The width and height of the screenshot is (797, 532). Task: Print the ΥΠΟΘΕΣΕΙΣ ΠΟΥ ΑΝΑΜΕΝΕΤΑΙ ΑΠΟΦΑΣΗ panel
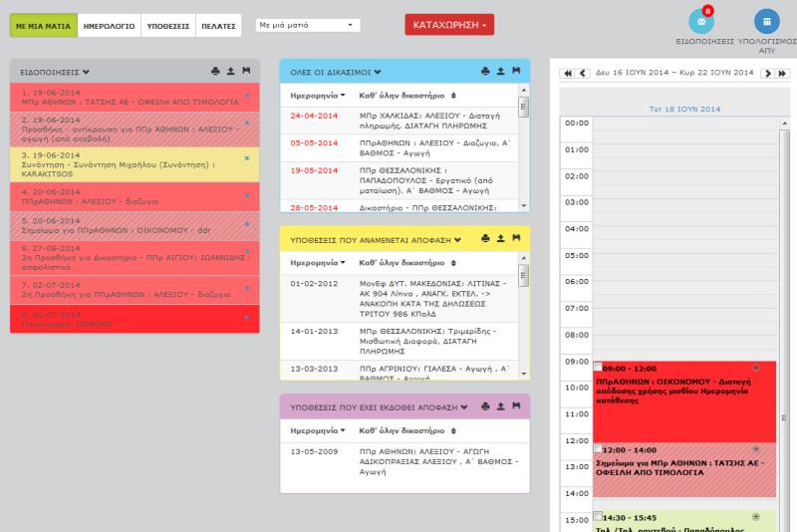pyautogui.click(x=485, y=238)
